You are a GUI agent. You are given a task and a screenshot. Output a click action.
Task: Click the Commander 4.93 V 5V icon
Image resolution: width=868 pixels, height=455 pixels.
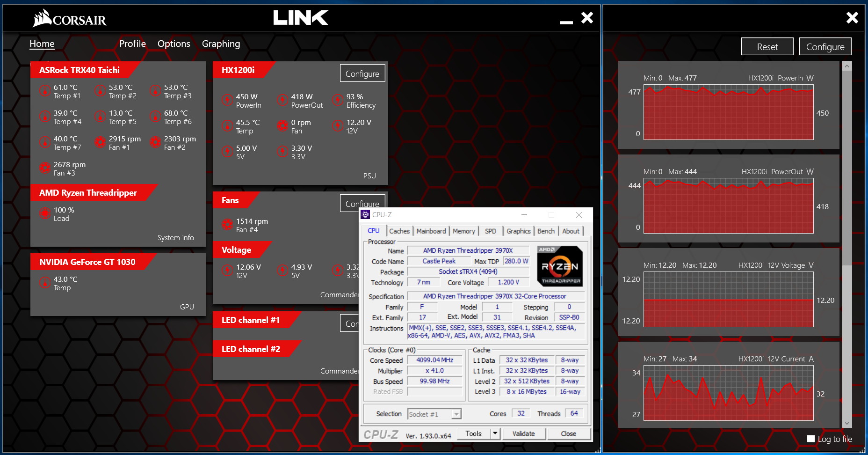click(282, 271)
